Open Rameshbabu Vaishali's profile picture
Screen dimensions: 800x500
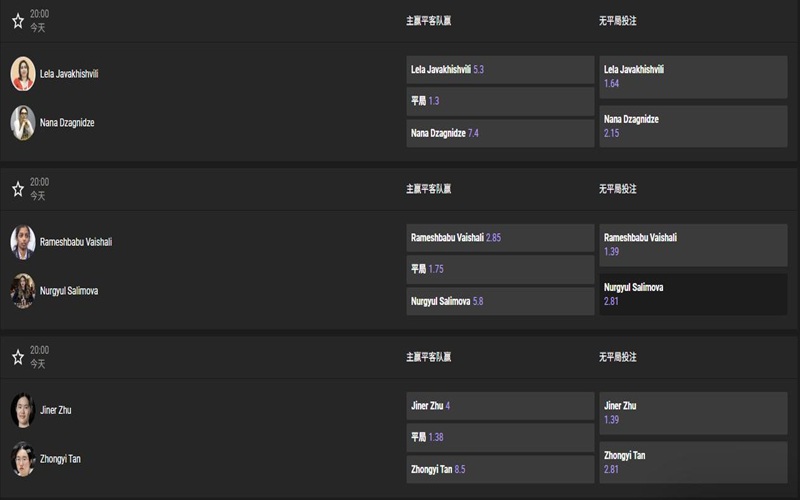click(x=23, y=241)
